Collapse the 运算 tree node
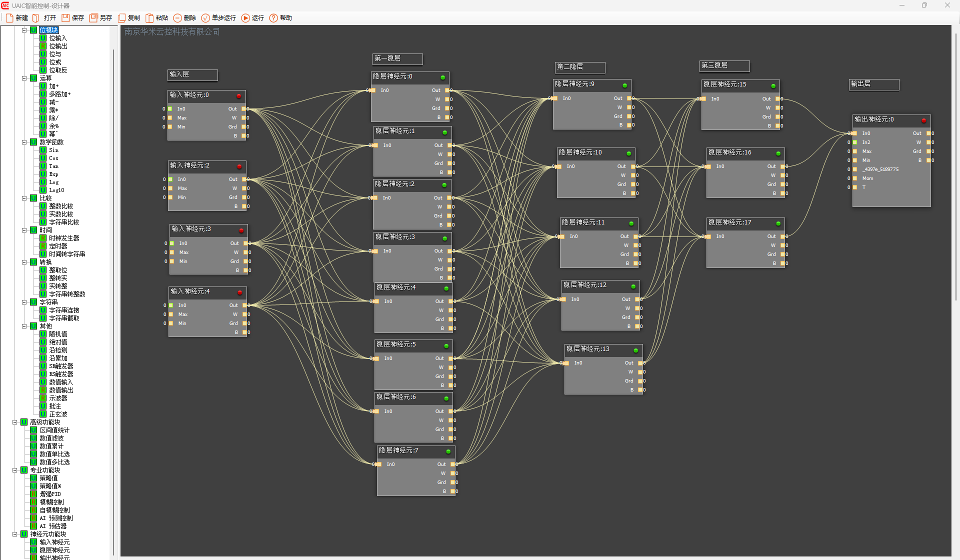Screen dimensions: 960x560 24,78
